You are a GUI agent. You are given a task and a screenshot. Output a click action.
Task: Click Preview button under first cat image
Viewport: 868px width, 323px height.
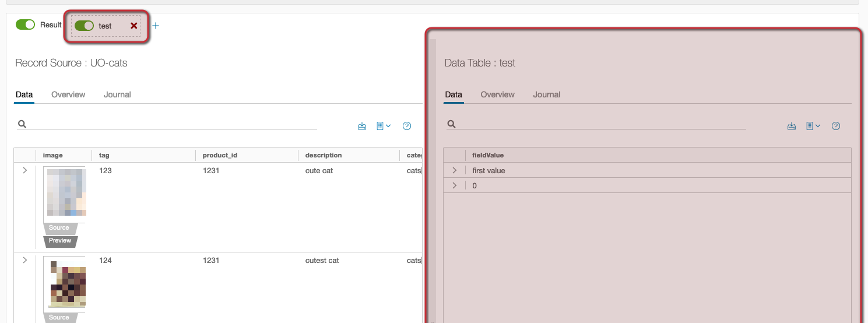60,241
